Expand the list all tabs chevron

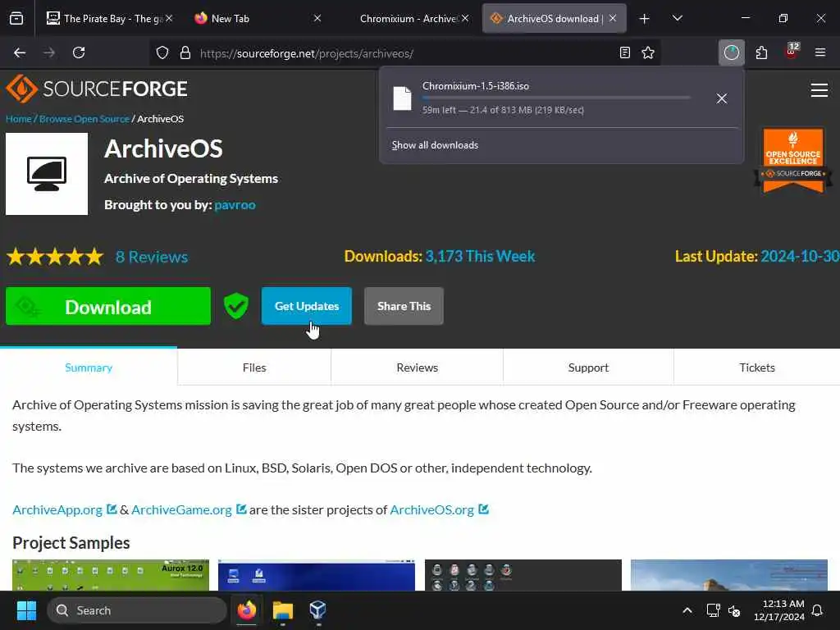[677, 19]
